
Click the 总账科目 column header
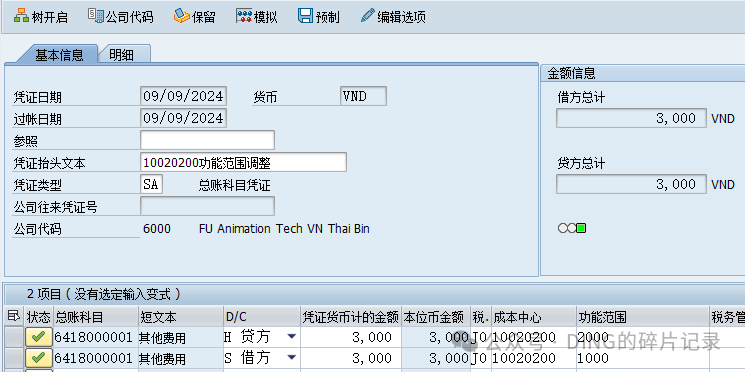click(x=96, y=317)
